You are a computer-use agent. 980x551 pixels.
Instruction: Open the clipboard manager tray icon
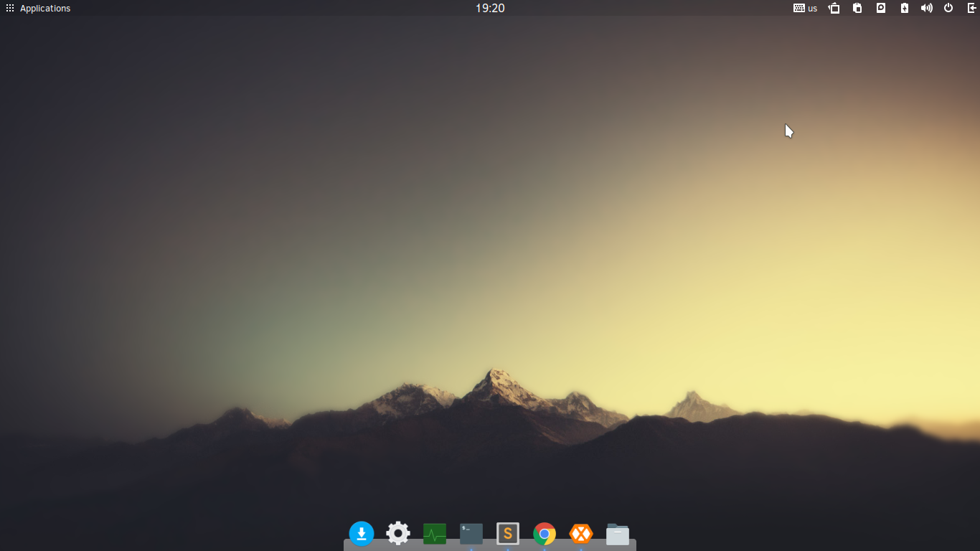point(857,9)
